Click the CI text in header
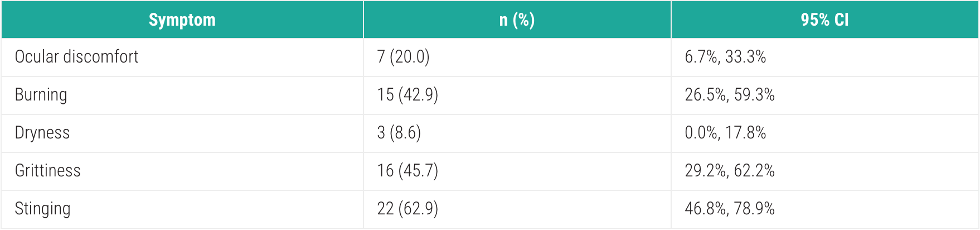The width and height of the screenshot is (980, 230). point(841,20)
